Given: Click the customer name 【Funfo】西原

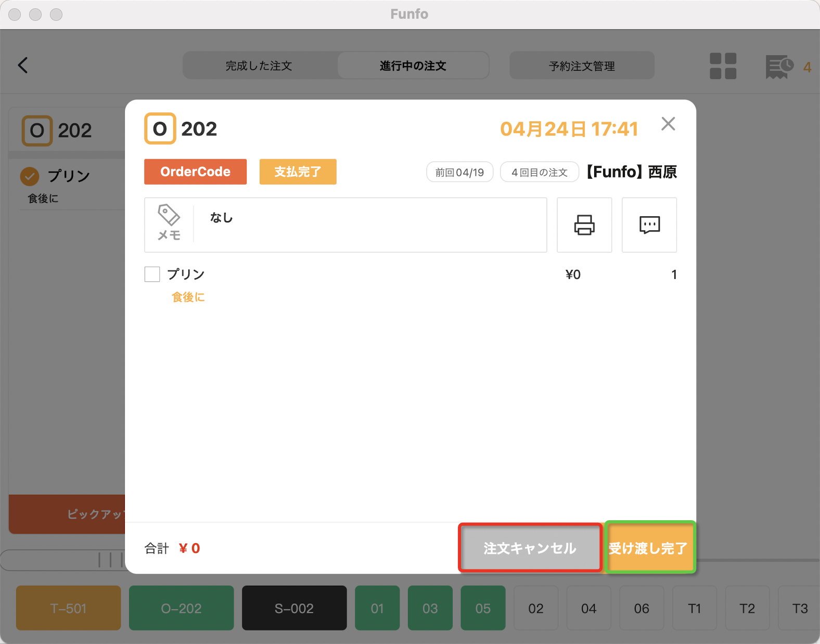Looking at the screenshot, I should tap(632, 172).
